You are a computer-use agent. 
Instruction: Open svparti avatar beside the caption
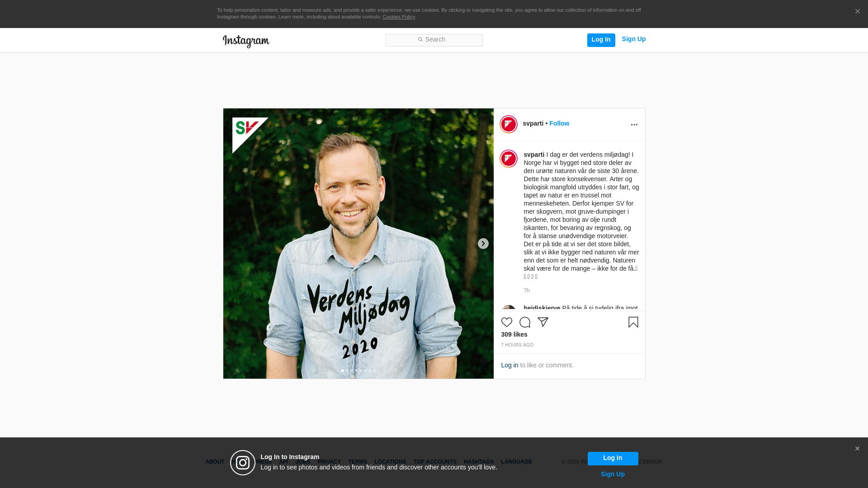pyautogui.click(x=509, y=159)
